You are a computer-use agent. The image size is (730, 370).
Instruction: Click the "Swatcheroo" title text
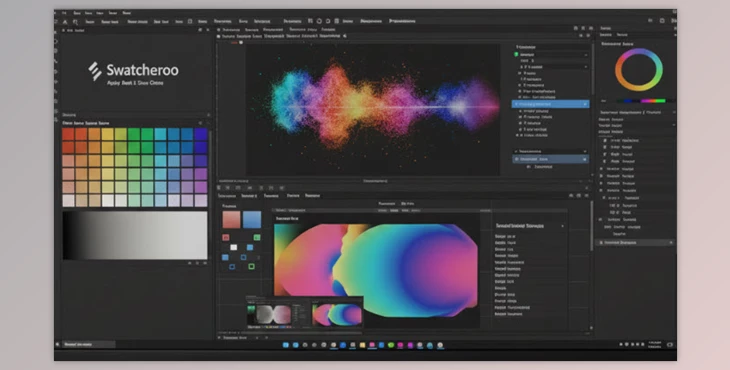pos(142,70)
